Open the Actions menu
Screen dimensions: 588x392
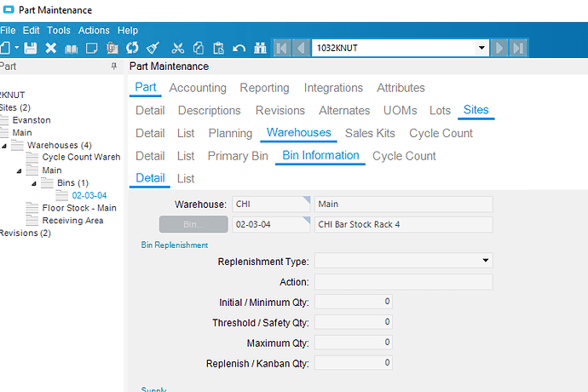pos(94,31)
